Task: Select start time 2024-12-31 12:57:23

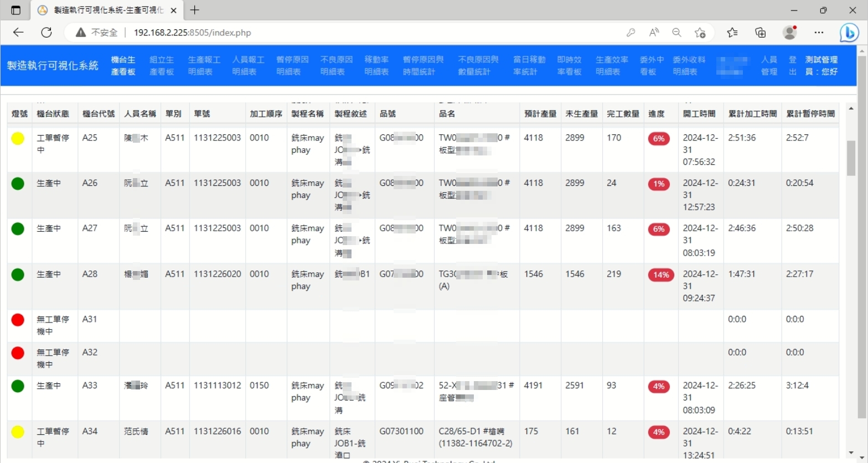Action: [x=700, y=195]
